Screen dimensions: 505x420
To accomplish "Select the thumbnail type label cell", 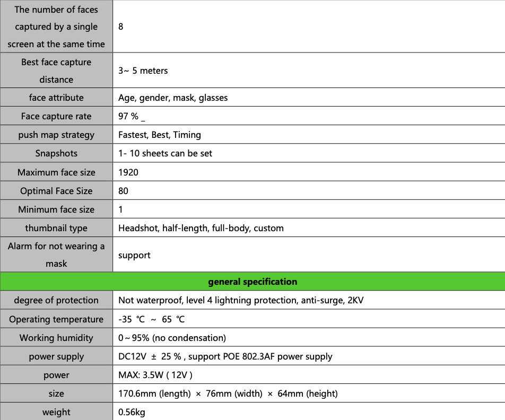I will [56, 227].
